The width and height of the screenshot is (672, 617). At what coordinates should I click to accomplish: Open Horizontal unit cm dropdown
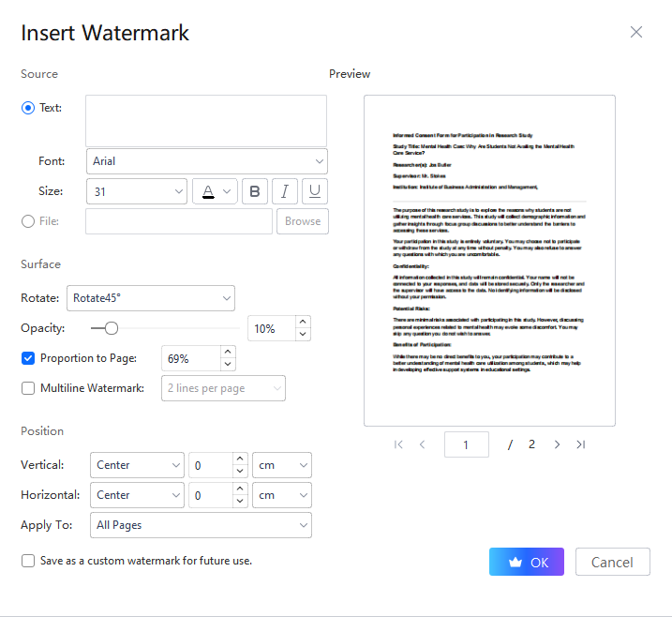(282, 495)
